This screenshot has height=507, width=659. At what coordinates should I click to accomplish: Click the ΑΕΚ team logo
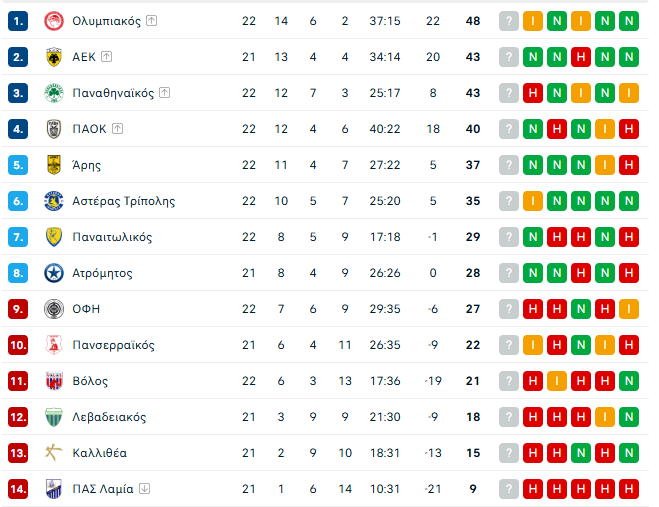tap(54, 57)
